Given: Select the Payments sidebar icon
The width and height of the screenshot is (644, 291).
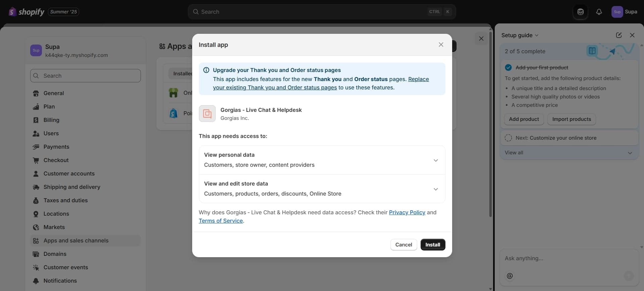Looking at the screenshot, I should [36, 147].
